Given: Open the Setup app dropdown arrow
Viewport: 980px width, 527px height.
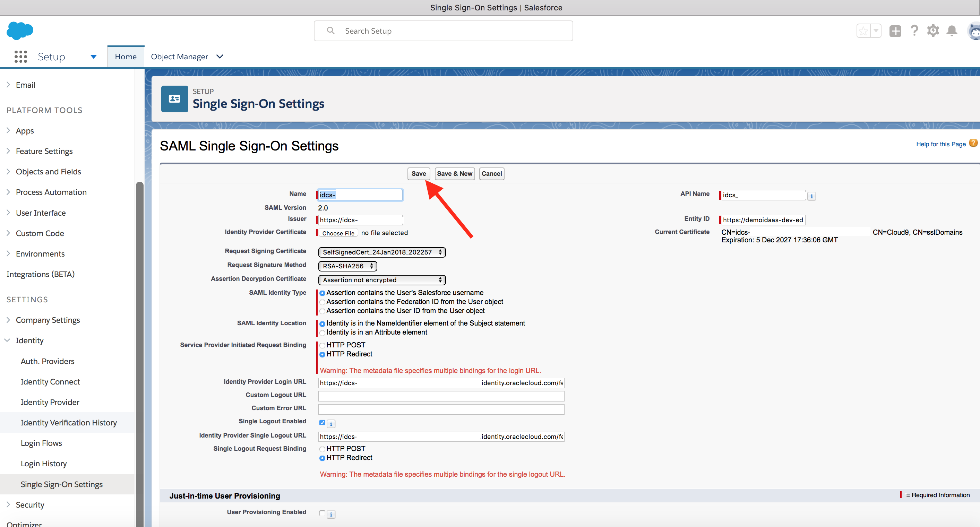Looking at the screenshot, I should [94, 57].
